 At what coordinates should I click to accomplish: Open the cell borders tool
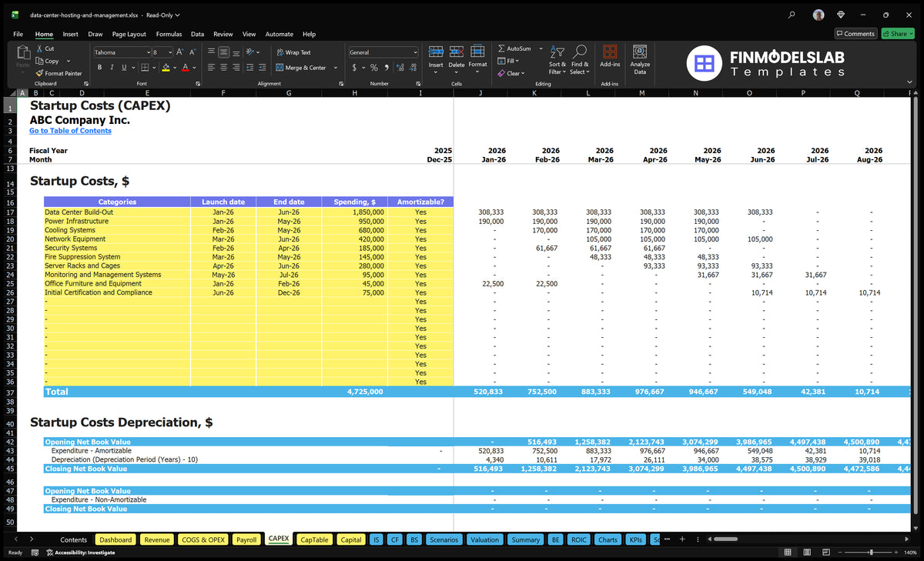click(x=146, y=68)
